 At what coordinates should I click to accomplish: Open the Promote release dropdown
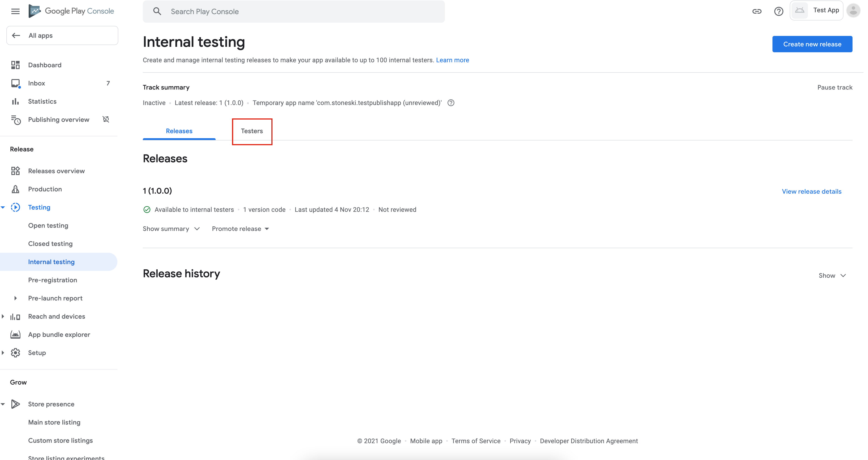pos(241,229)
